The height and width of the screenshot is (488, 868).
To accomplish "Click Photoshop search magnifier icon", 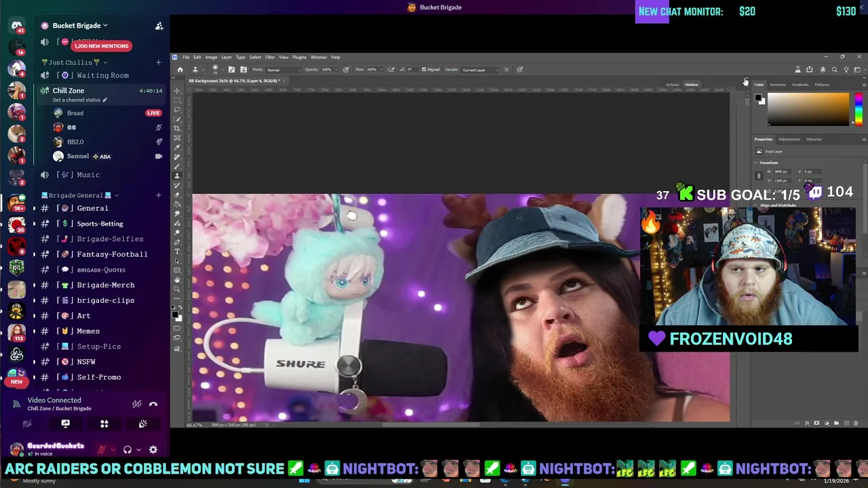I will 834,69.
